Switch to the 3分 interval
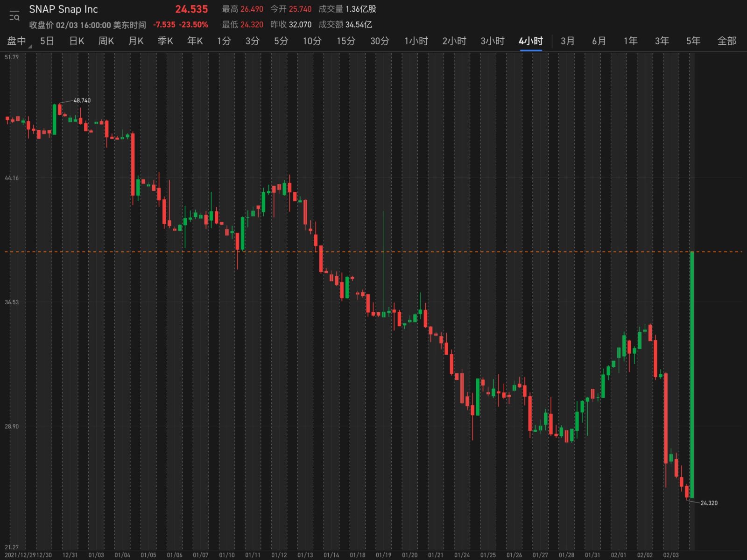 252,41
